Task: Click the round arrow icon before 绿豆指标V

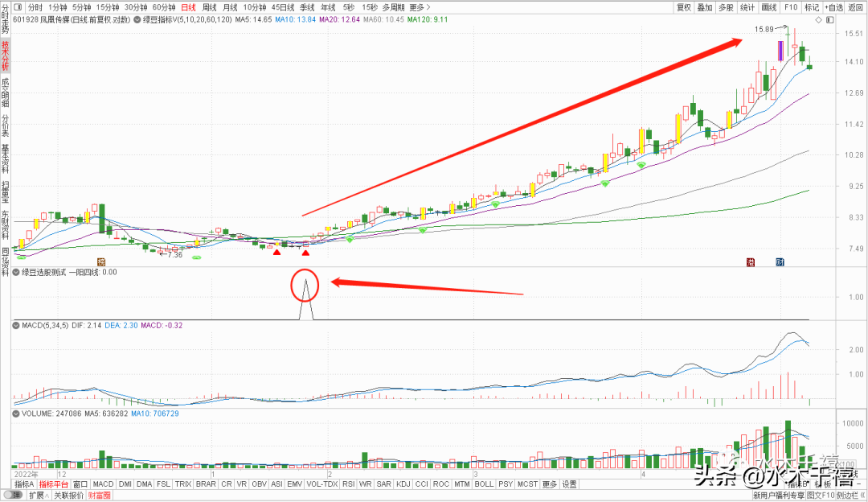Action: click(x=137, y=19)
